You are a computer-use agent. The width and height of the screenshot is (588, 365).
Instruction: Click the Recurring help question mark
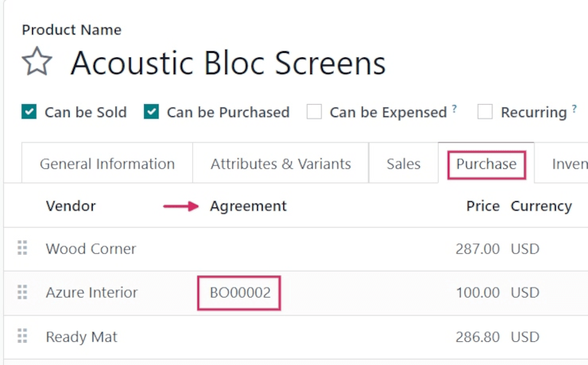(573, 109)
